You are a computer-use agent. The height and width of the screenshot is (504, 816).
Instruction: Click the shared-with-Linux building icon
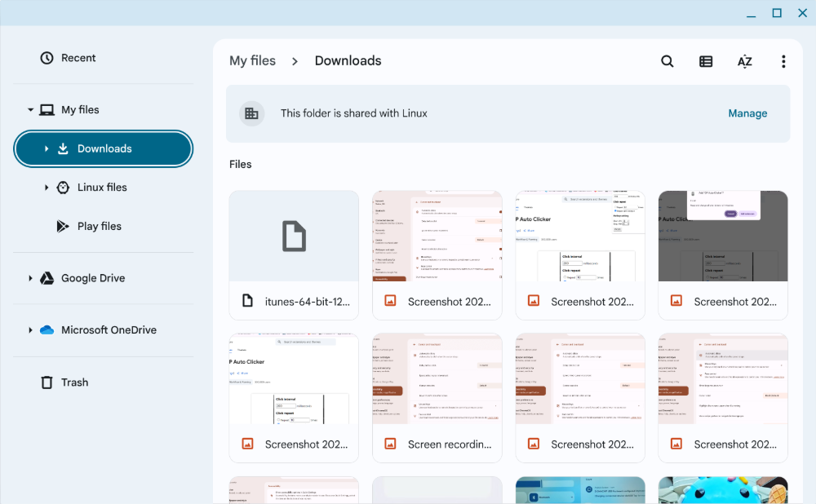click(x=252, y=113)
